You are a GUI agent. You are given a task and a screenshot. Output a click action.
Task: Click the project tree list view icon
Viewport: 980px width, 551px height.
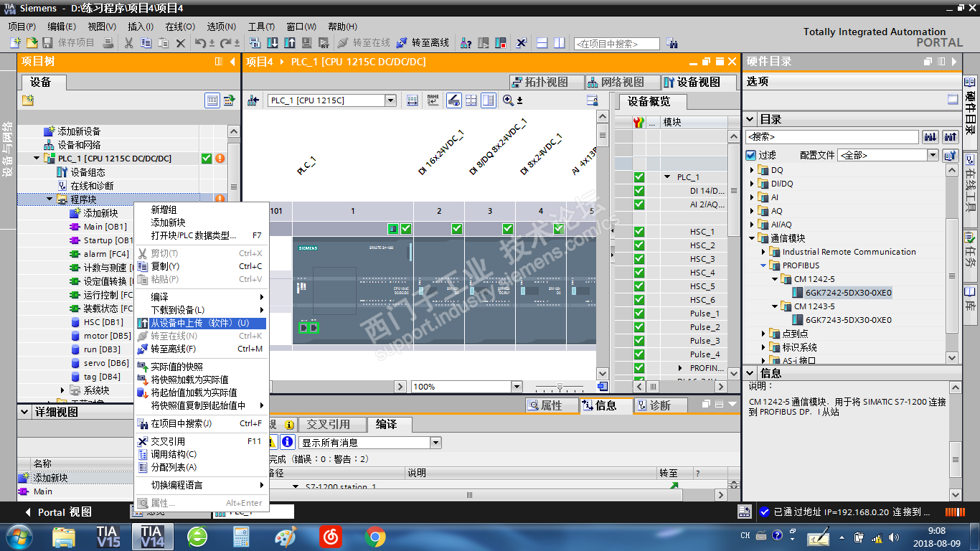click(x=212, y=100)
